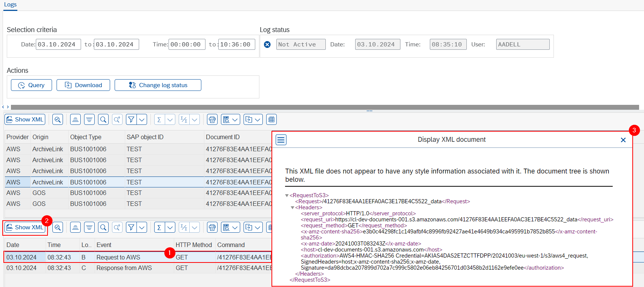Set filter in the document list toolbar

[x=131, y=120]
